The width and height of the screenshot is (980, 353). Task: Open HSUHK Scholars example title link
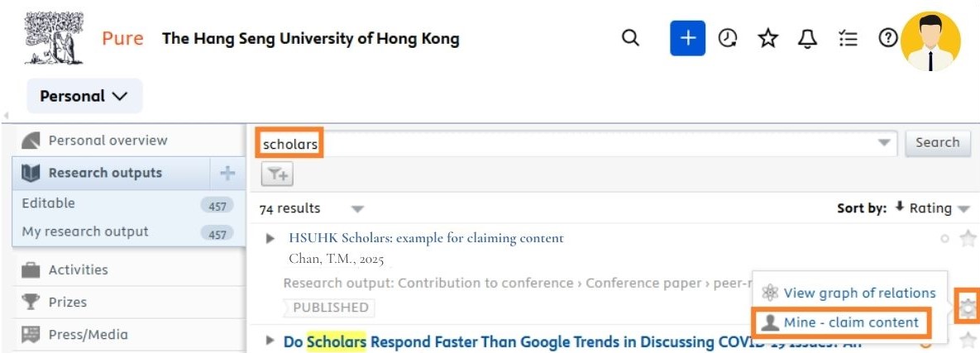[x=426, y=238]
